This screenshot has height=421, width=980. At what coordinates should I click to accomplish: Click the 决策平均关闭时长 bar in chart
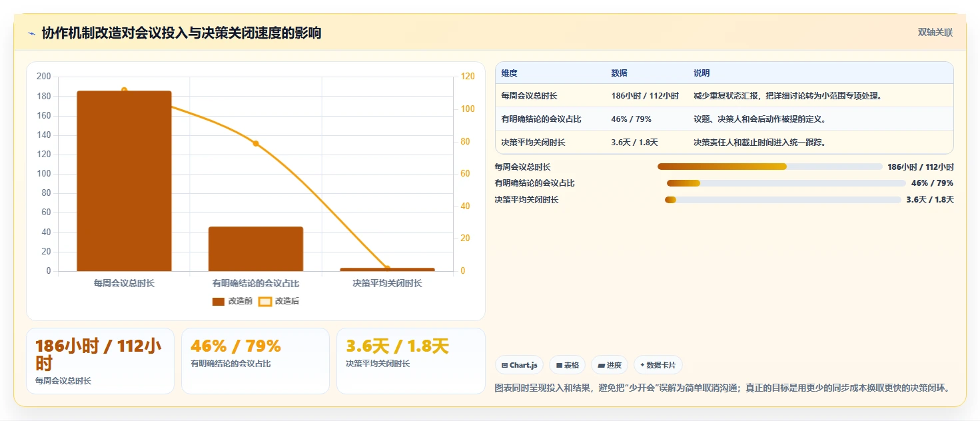click(388, 270)
